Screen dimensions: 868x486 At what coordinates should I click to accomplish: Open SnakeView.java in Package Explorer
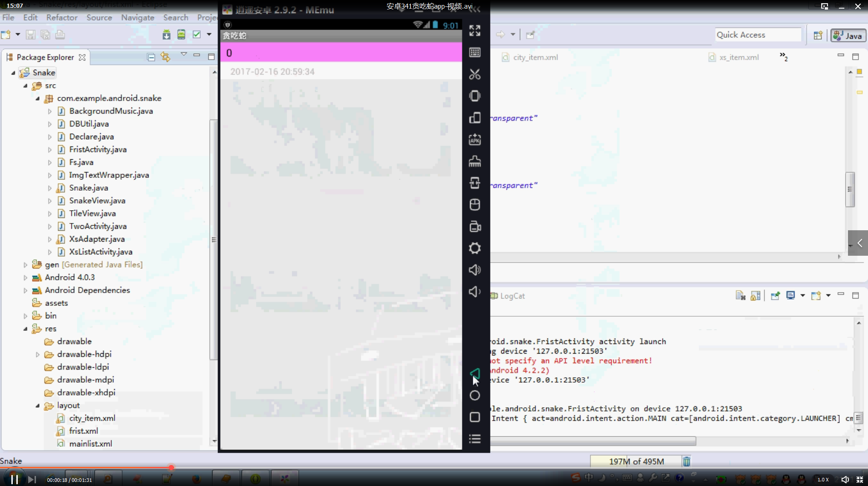point(97,201)
